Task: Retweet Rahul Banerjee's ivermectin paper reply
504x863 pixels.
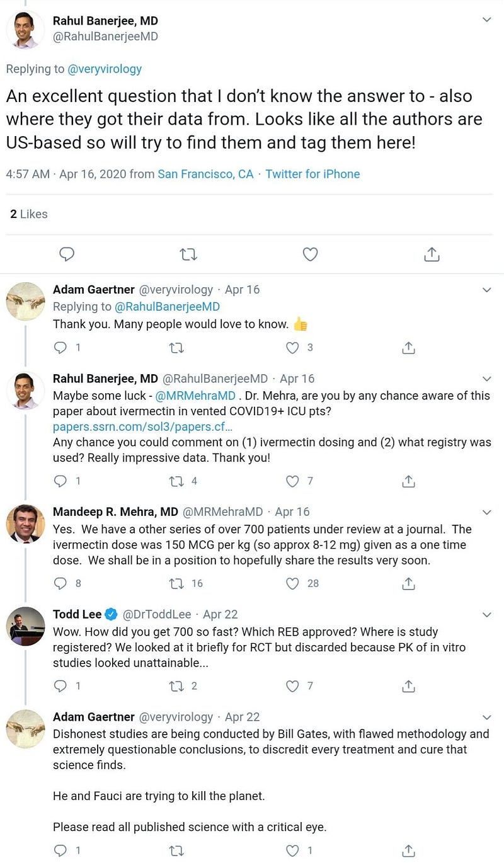Action: tap(176, 481)
